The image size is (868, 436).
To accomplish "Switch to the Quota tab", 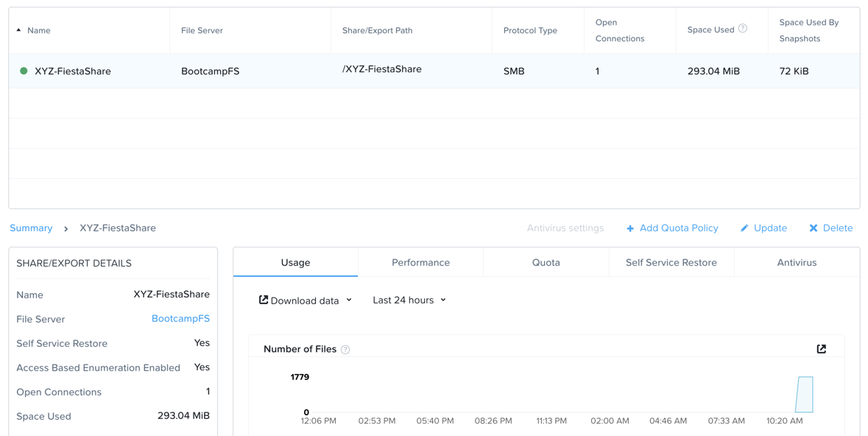I will pyautogui.click(x=546, y=263).
